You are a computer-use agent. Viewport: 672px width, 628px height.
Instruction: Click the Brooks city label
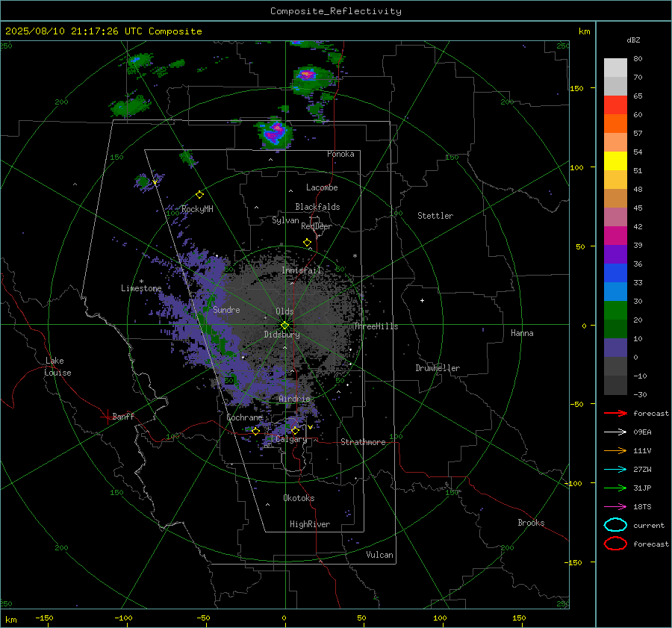click(531, 523)
